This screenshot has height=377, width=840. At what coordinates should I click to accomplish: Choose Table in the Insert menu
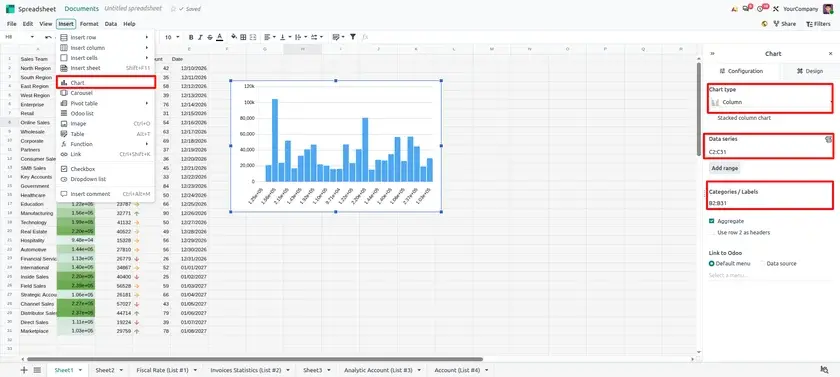(106, 134)
